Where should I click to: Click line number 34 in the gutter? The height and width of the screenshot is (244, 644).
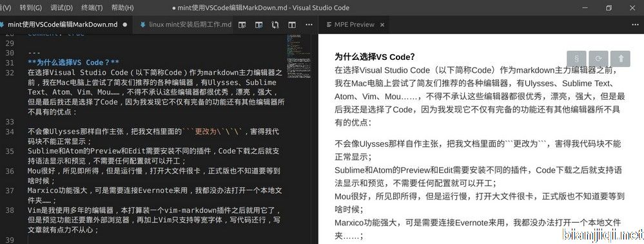(x=10, y=131)
